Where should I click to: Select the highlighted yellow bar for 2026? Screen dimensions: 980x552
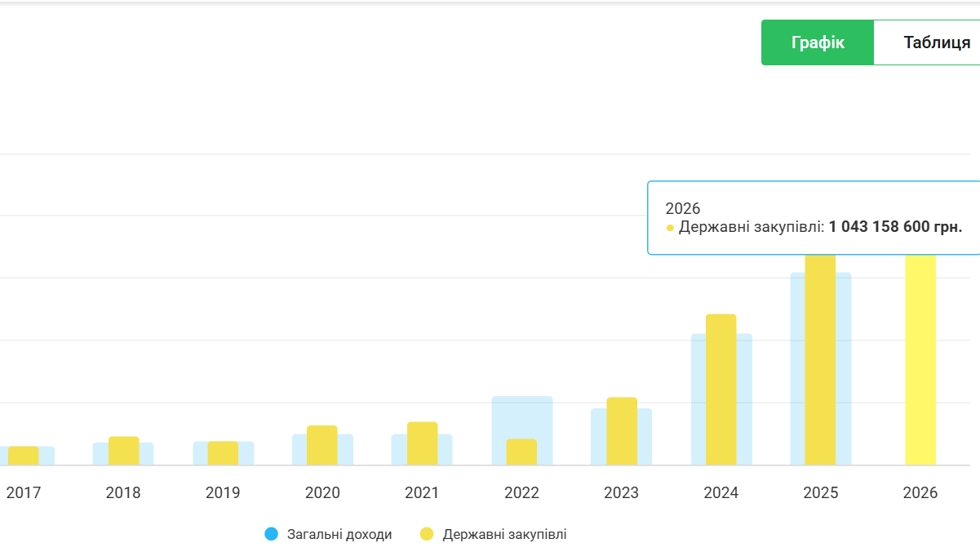point(920,359)
